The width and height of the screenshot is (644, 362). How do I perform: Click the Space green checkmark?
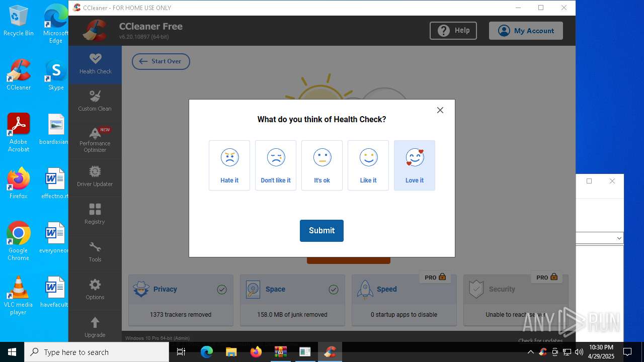pyautogui.click(x=334, y=290)
